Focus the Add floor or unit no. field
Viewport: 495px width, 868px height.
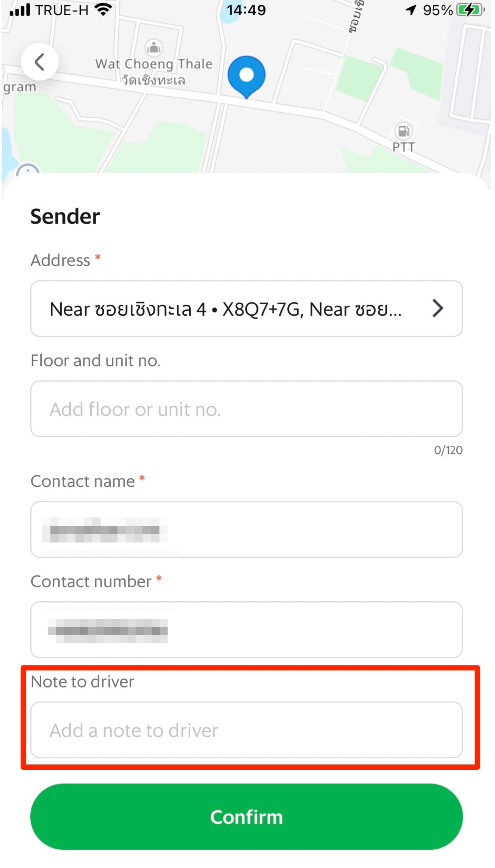(246, 409)
